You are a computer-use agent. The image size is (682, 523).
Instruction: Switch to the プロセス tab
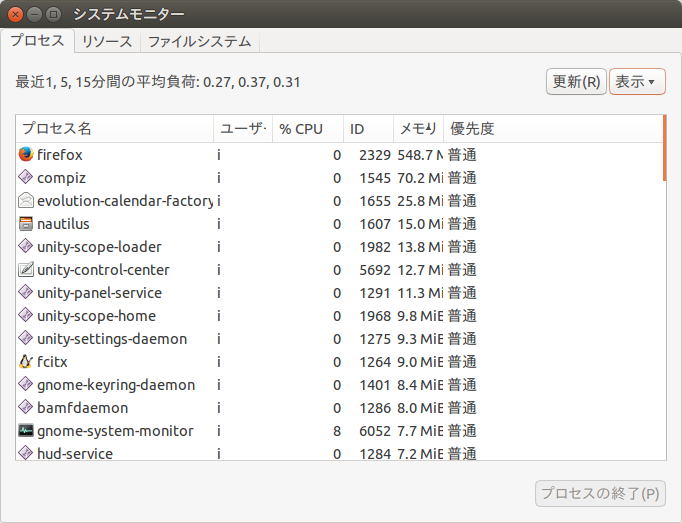(37, 41)
